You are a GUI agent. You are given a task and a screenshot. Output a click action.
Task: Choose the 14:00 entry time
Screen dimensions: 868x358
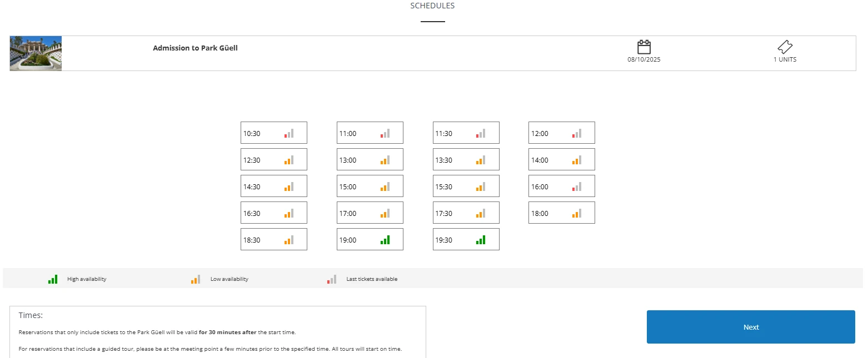pos(561,160)
